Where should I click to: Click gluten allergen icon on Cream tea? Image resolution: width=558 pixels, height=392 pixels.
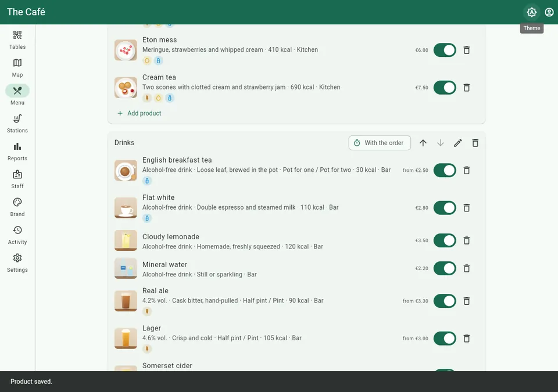click(x=147, y=98)
